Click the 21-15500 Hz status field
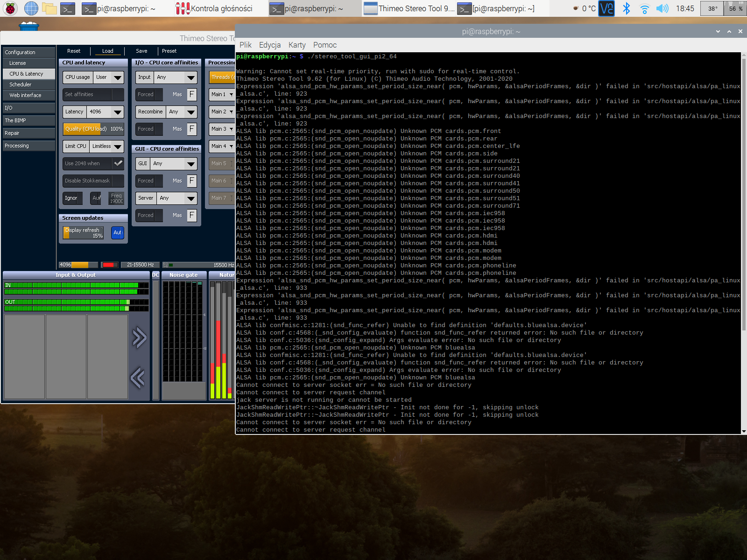This screenshot has height=560, width=747. click(x=140, y=265)
